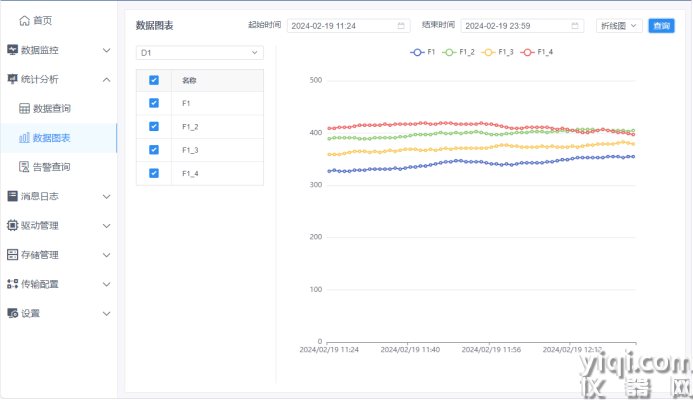This screenshot has width=693, height=400.
Task: Click the x-axis label 2024/02/19 11:40
Action: click(x=410, y=350)
